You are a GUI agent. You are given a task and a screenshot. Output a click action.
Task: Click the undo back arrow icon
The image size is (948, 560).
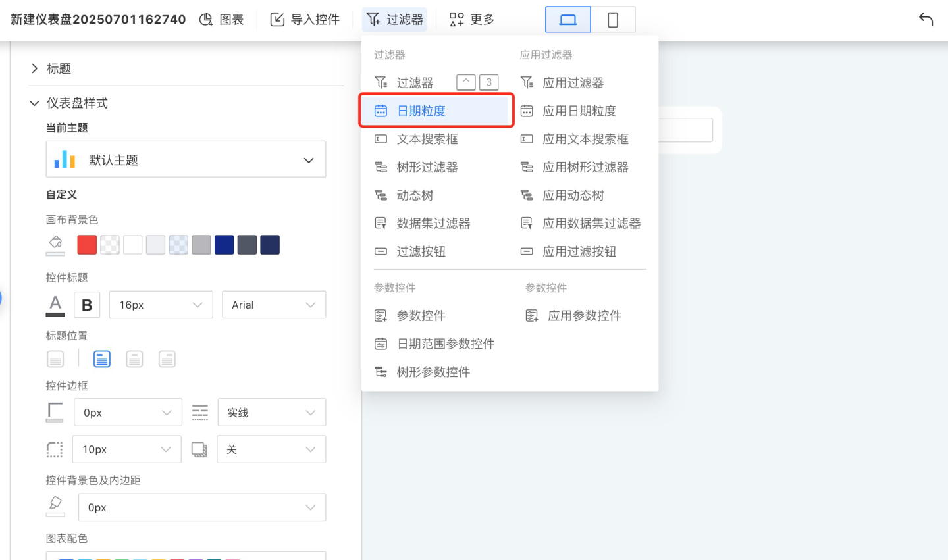click(x=926, y=20)
